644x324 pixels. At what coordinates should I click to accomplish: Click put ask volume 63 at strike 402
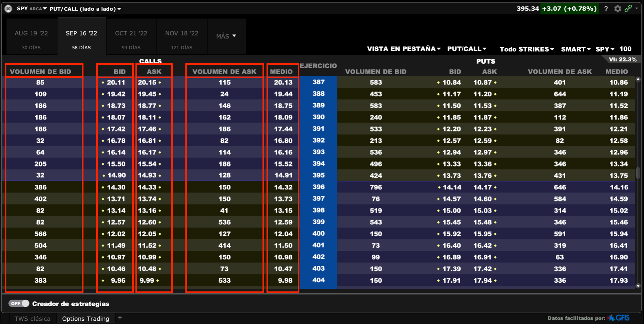[x=560, y=257]
